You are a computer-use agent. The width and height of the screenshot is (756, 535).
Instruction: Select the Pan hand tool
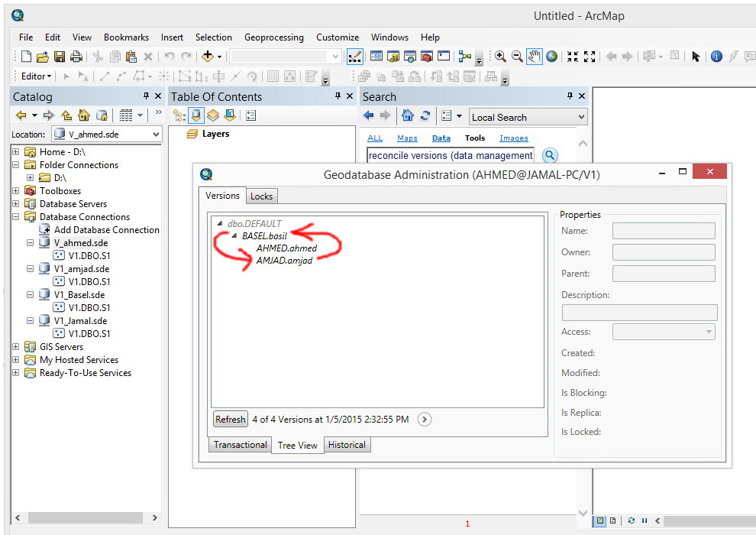point(535,57)
